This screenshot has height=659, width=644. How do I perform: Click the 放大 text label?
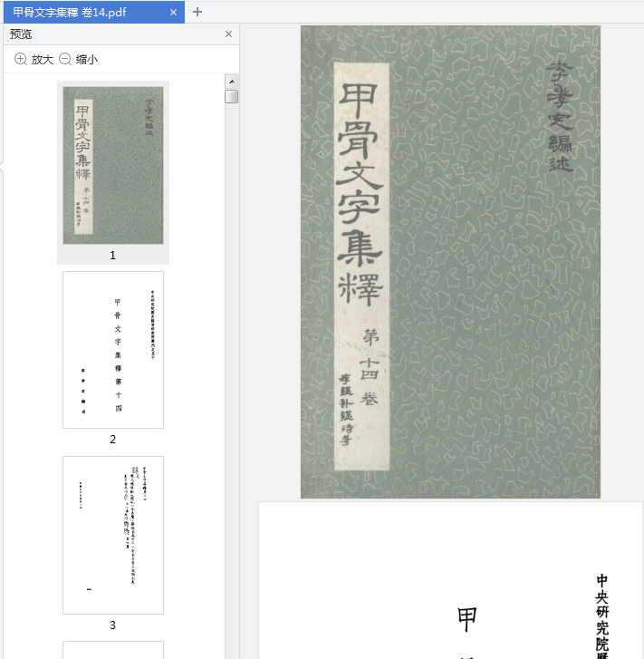(x=43, y=59)
